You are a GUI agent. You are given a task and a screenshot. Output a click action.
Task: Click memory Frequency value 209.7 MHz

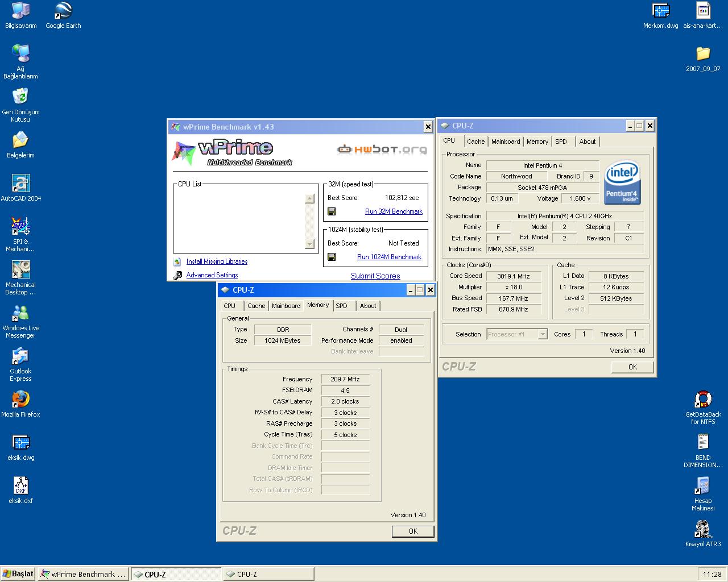pos(346,379)
